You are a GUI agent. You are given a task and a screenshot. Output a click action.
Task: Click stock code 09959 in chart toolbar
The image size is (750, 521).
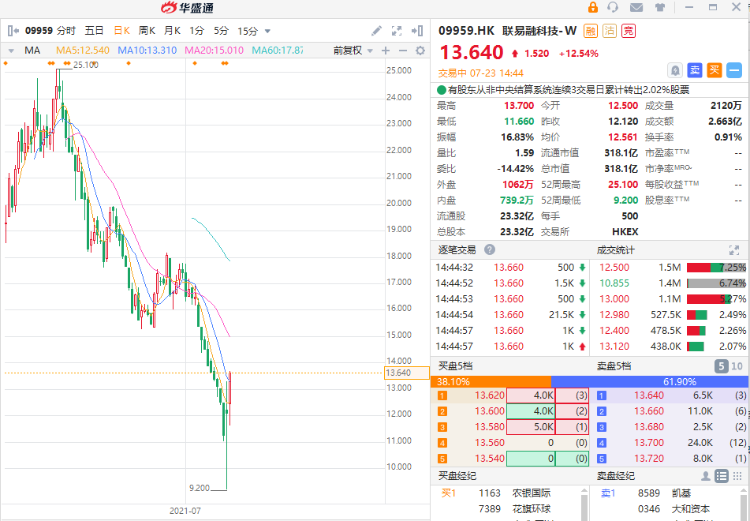39,31
